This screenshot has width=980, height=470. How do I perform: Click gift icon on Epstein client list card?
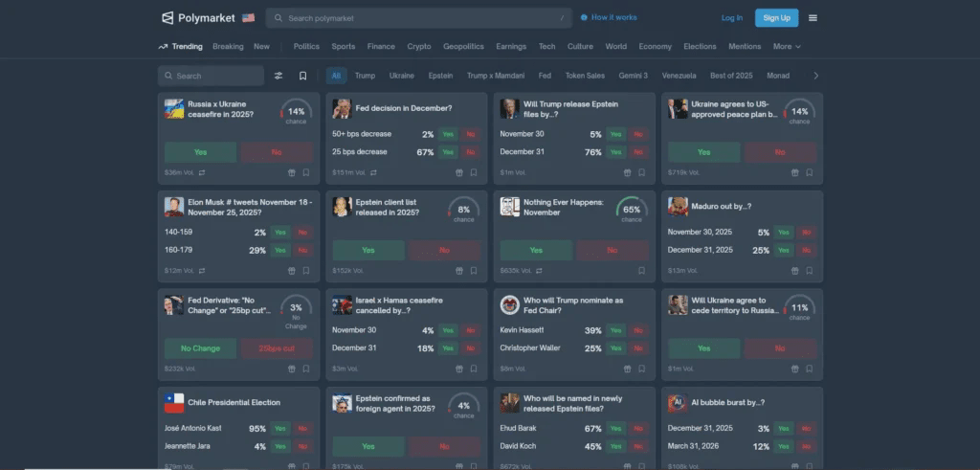pyautogui.click(x=459, y=271)
